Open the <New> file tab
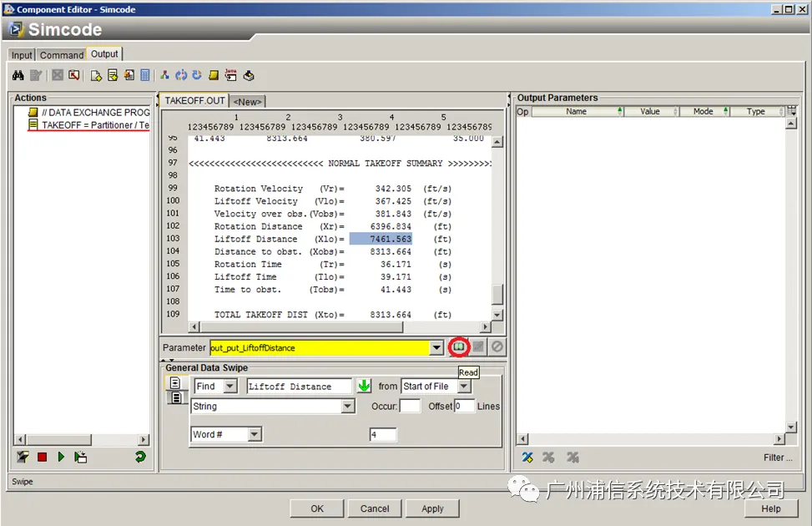The height and width of the screenshot is (526, 812). [248, 102]
